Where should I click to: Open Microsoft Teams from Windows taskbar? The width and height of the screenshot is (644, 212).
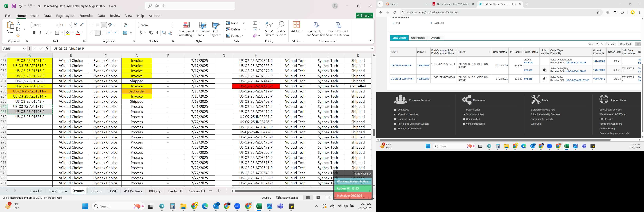280,206
